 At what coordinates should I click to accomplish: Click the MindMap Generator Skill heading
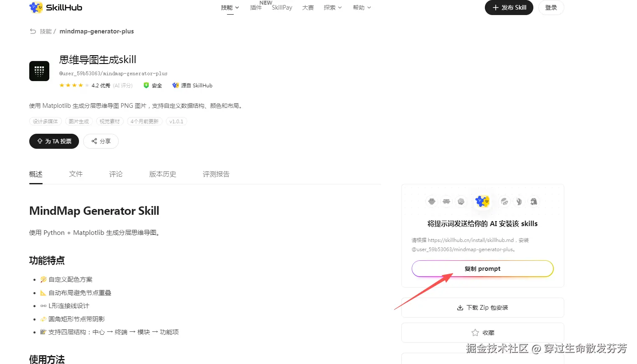coord(94,211)
